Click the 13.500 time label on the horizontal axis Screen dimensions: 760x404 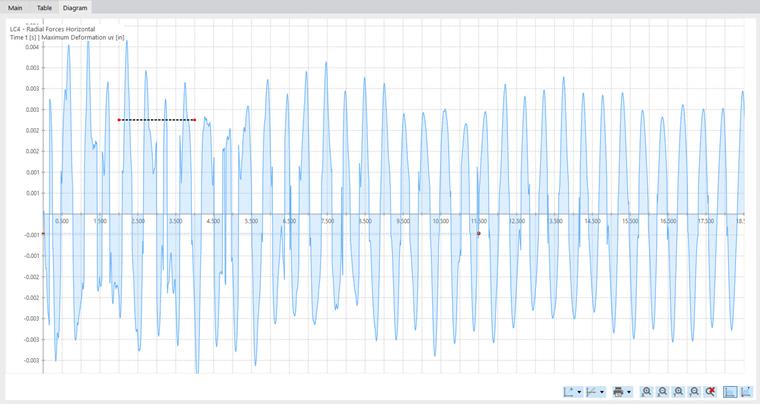(x=554, y=221)
